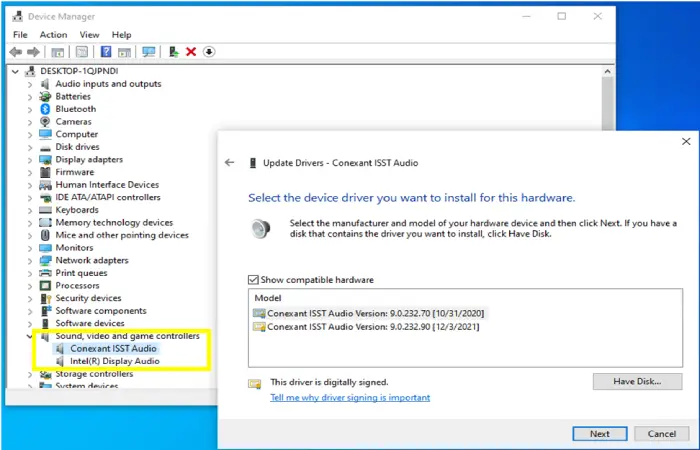
Task: Open the Action menu
Action: click(x=53, y=35)
